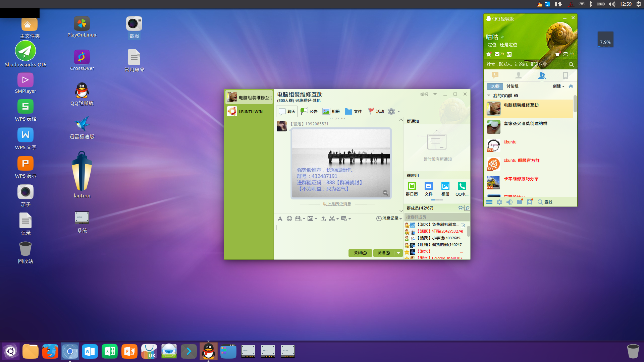Switch to the my devices phone tab

[566, 75]
